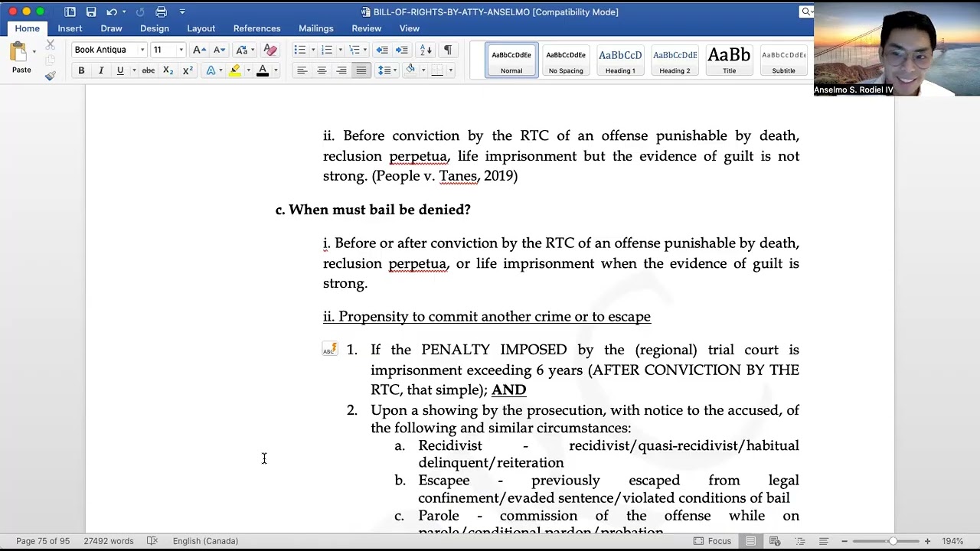Click Decrease Indent icon
Screen dimensions: 980x551
[382, 50]
